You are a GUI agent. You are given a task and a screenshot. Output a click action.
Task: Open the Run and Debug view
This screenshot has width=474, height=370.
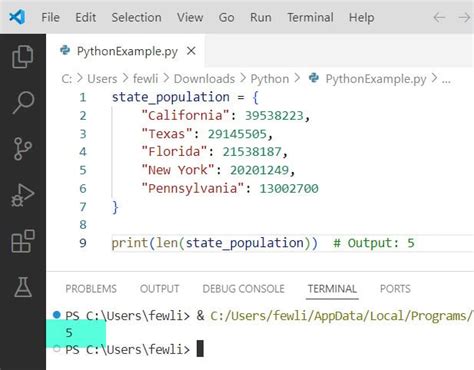tap(23, 195)
